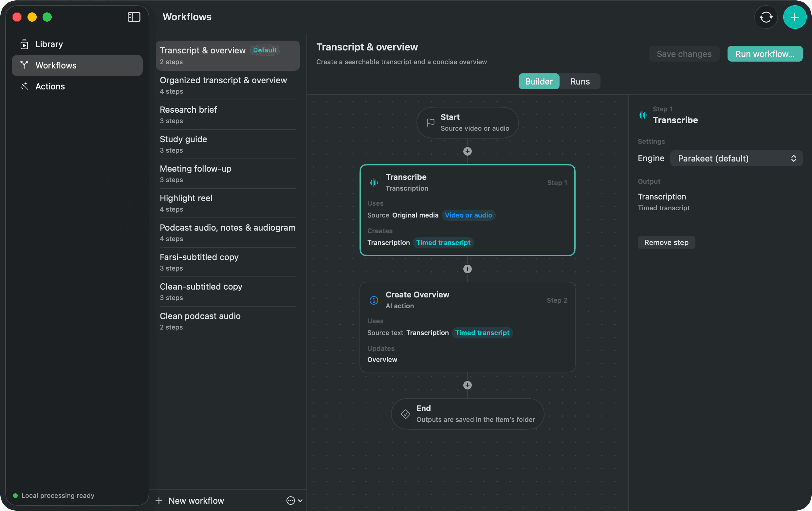812x511 pixels.
Task: Open the Engine Parakeet dropdown
Action: pos(736,158)
